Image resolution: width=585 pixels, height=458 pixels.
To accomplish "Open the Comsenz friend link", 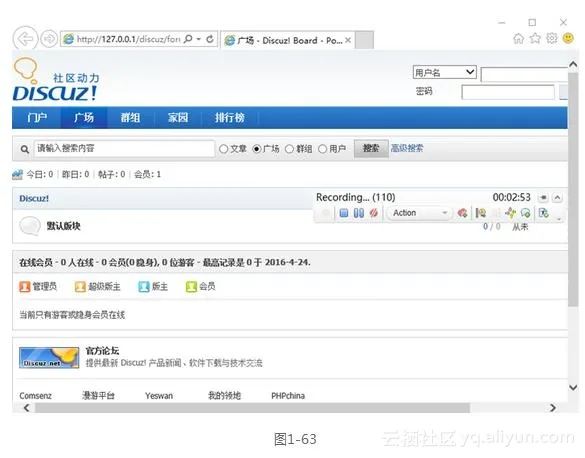I will pyautogui.click(x=35, y=396).
